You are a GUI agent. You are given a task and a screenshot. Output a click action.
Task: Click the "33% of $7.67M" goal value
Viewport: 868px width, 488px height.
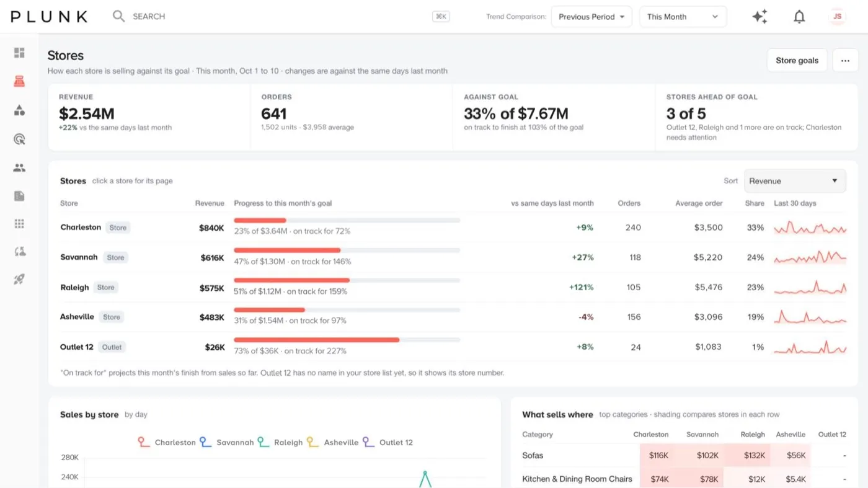[x=516, y=113]
